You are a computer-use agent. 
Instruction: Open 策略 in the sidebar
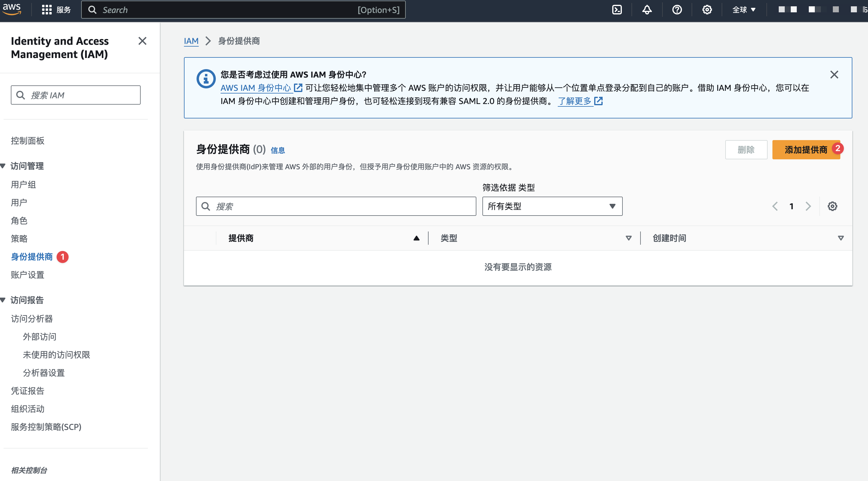pyautogui.click(x=19, y=239)
